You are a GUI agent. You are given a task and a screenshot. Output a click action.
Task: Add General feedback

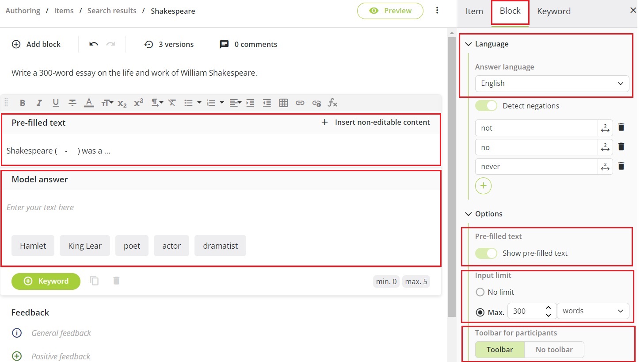click(x=61, y=333)
